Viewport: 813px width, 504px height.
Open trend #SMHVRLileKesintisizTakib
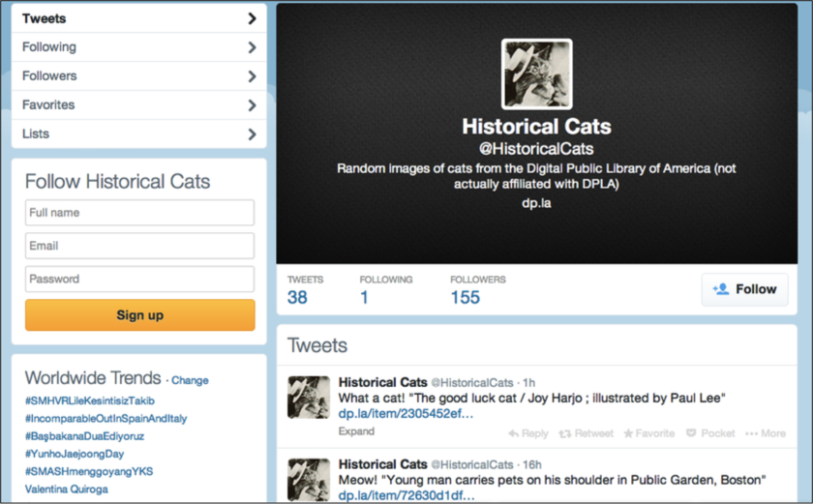coord(90,400)
